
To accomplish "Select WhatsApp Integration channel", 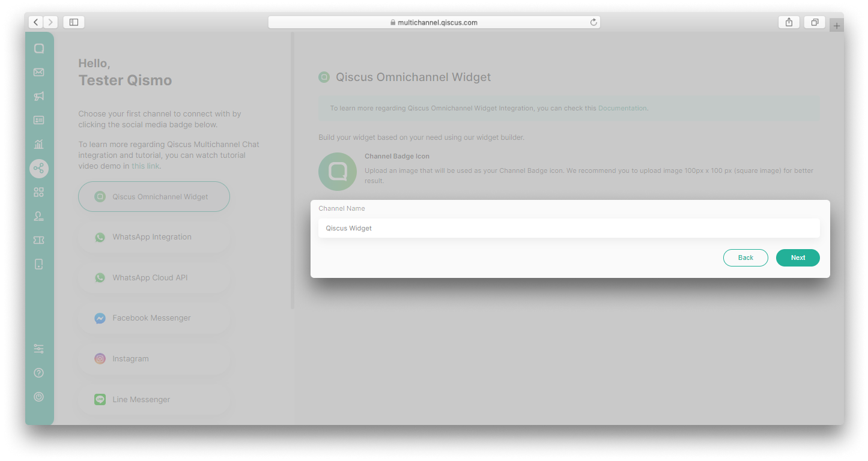I will tap(154, 237).
